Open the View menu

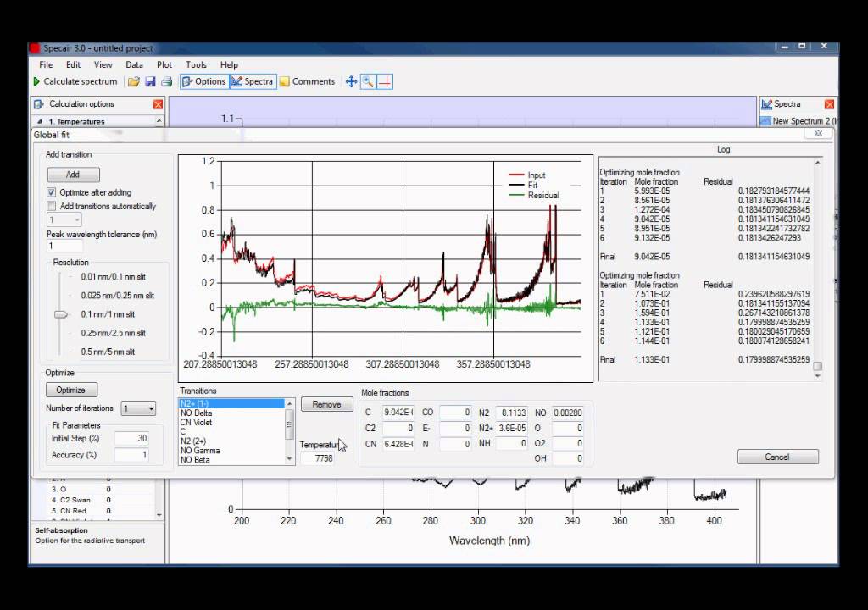(x=103, y=64)
